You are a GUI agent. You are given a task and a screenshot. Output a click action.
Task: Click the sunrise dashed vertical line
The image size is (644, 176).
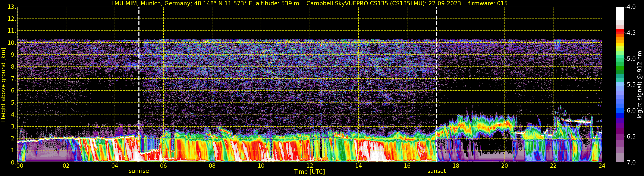coord(139,84)
